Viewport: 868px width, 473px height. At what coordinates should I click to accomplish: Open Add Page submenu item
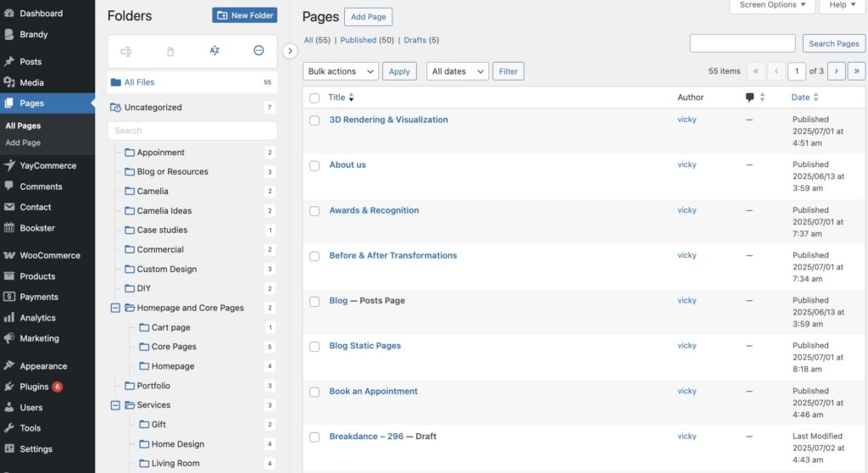[23, 142]
